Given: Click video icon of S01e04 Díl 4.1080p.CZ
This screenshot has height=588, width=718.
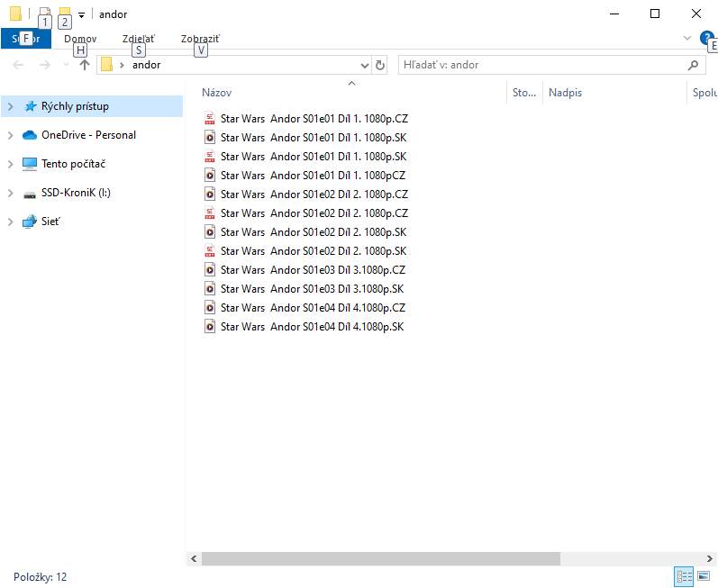Looking at the screenshot, I should [210, 307].
